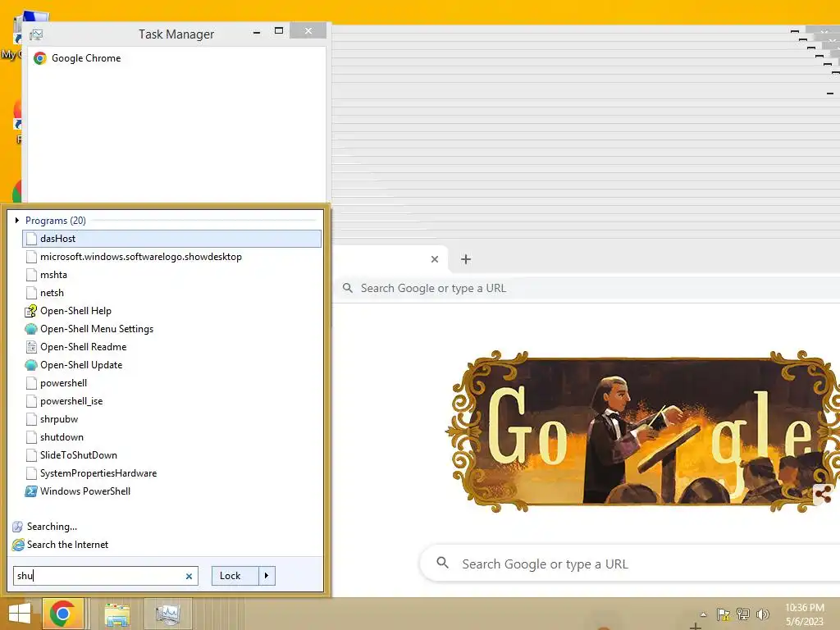840x630 pixels.
Task: Click the magnifier icon in the Chrome address bar
Action: tap(348, 288)
